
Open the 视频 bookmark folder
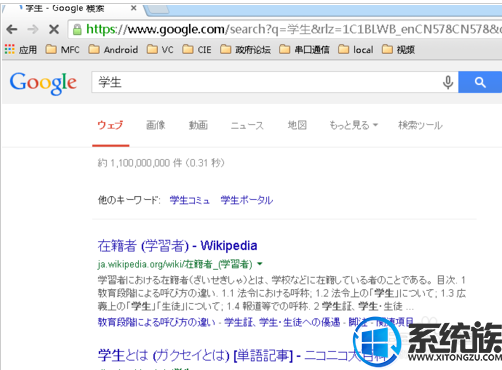point(398,50)
